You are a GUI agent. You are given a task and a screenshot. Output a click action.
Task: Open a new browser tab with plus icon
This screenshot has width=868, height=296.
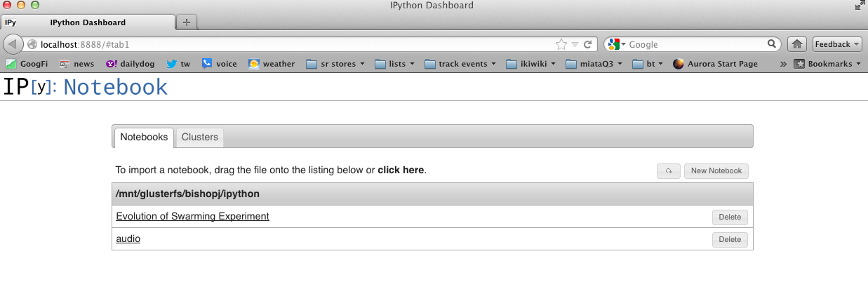click(186, 22)
